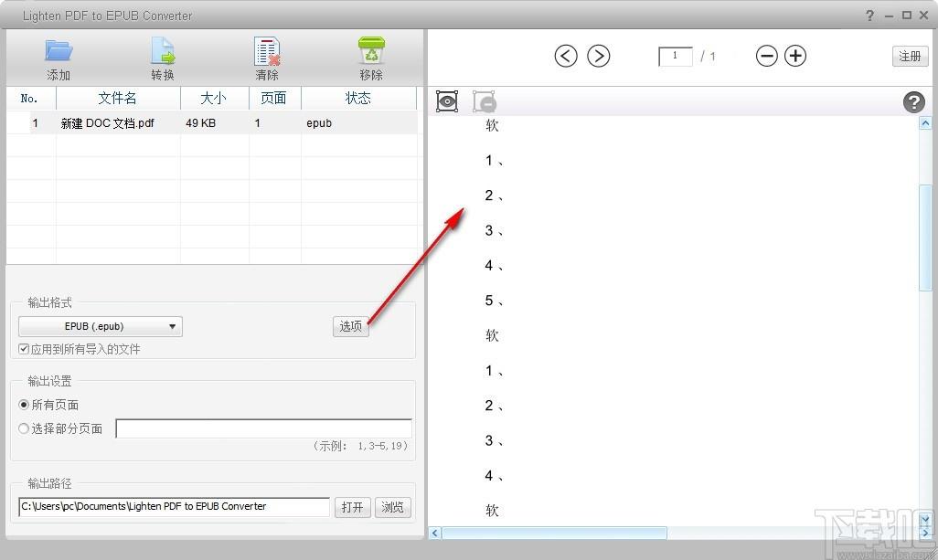Click the 注册 register button
The image size is (938, 560).
point(910,56)
